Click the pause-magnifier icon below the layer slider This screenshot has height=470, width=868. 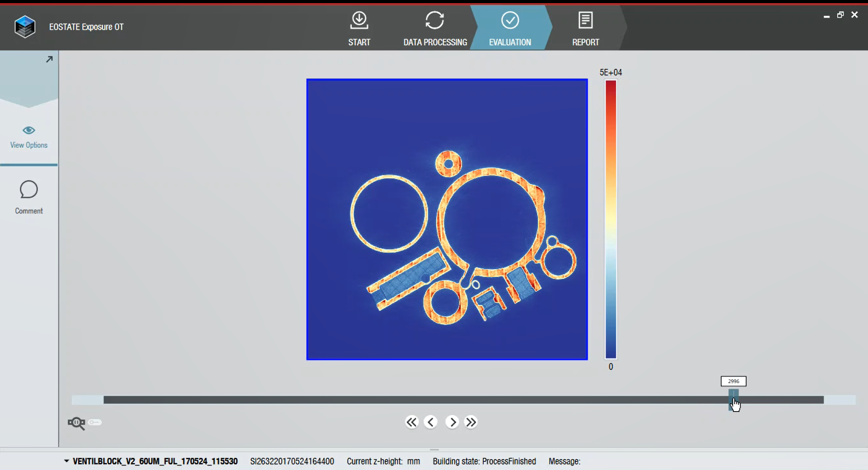tap(76, 422)
